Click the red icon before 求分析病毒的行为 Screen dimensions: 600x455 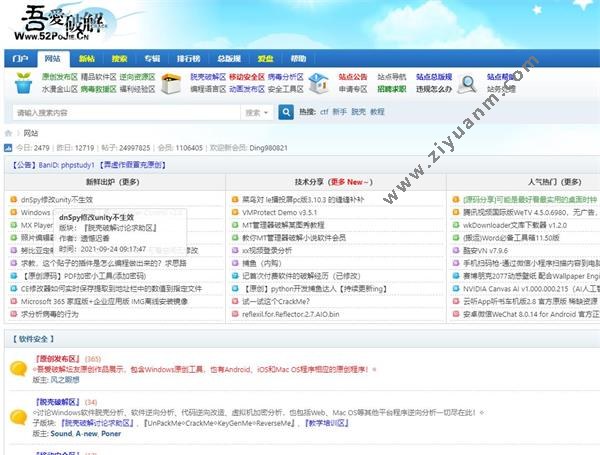(14, 314)
